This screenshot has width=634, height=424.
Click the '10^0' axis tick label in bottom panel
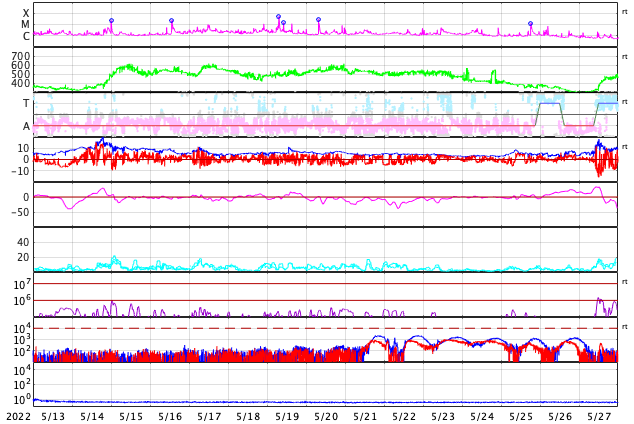[x=21, y=400]
